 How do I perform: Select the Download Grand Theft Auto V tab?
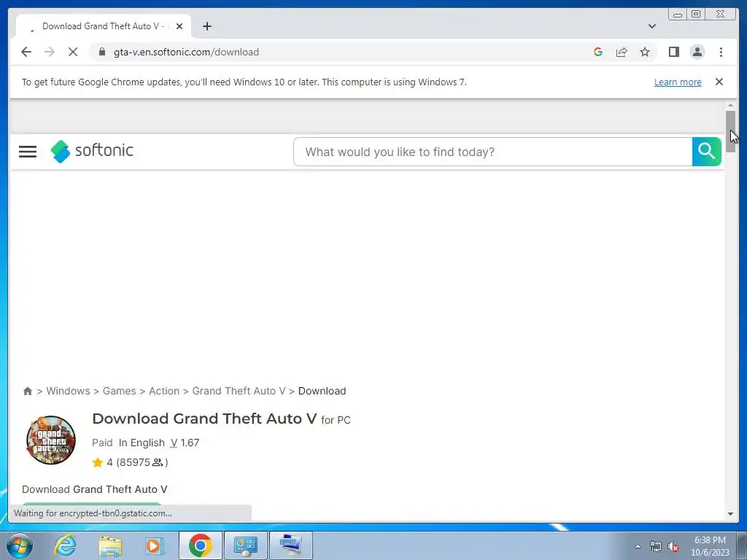[104, 26]
